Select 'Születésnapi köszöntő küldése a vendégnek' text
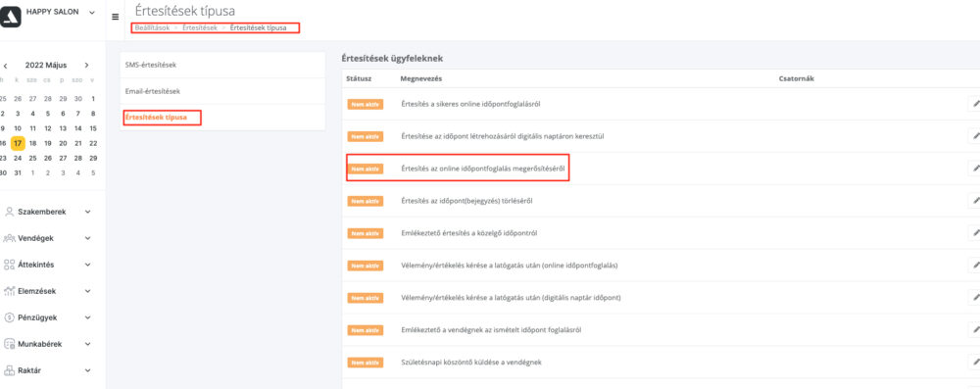 (471, 363)
